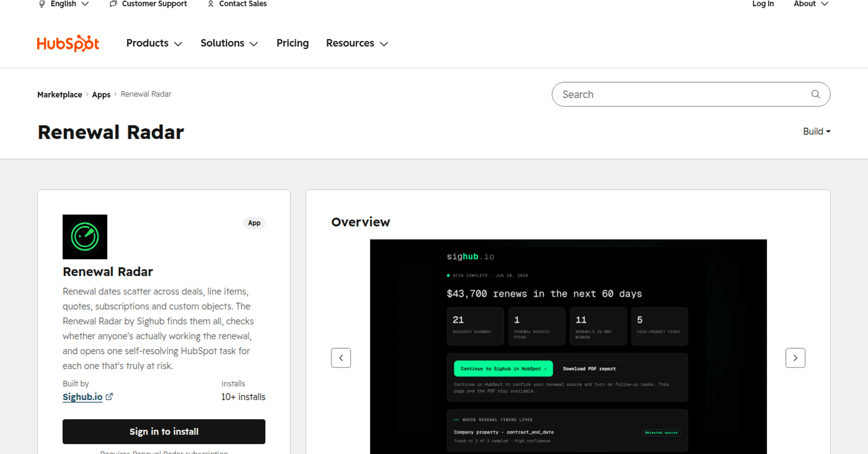Click Sign in to install button
The height and width of the screenshot is (454, 868).
pyautogui.click(x=164, y=431)
